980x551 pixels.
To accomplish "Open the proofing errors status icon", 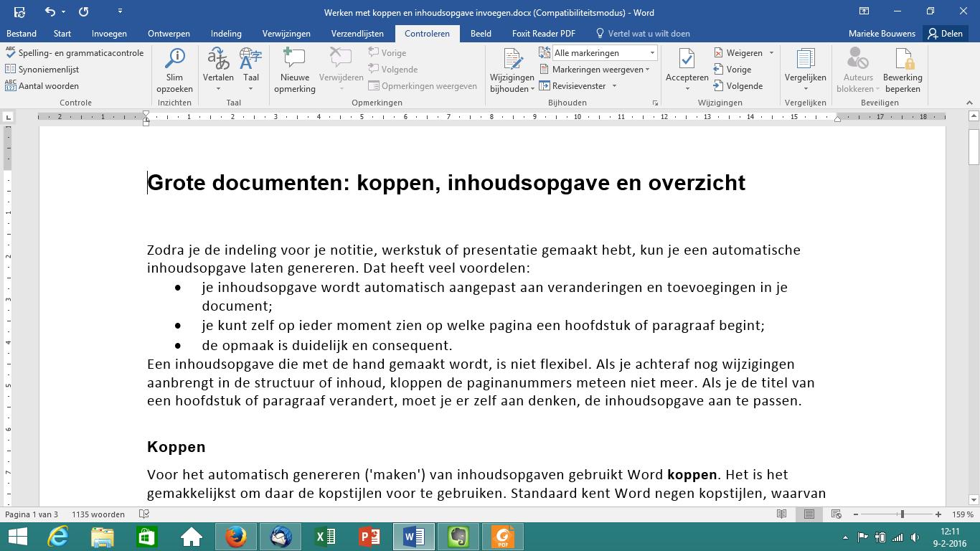I will pos(143,514).
